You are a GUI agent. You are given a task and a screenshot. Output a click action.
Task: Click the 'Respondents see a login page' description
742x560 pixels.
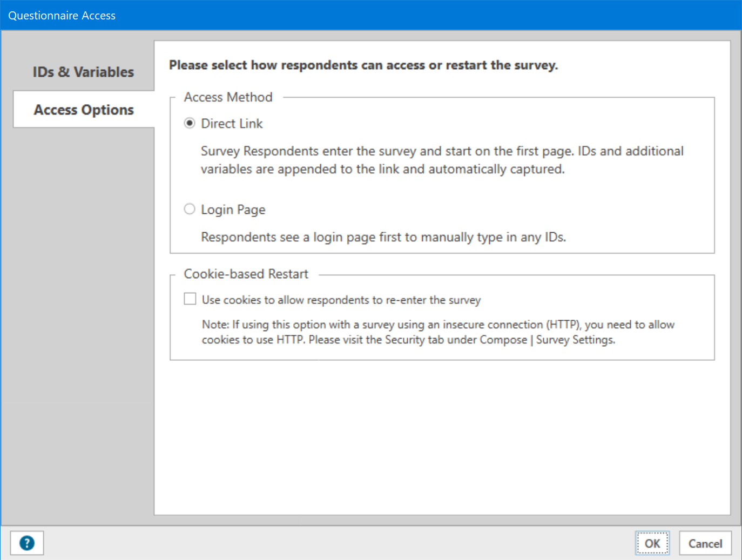[383, 237]
